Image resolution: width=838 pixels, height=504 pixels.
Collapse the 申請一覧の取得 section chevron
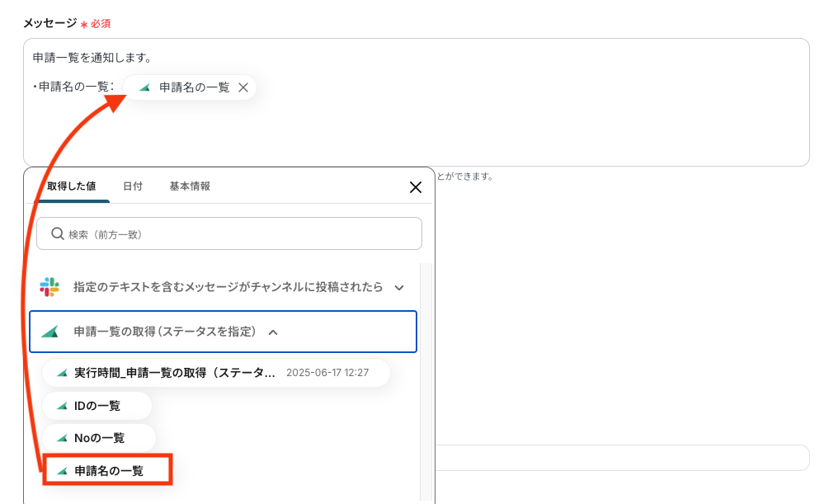pos(273,332)
